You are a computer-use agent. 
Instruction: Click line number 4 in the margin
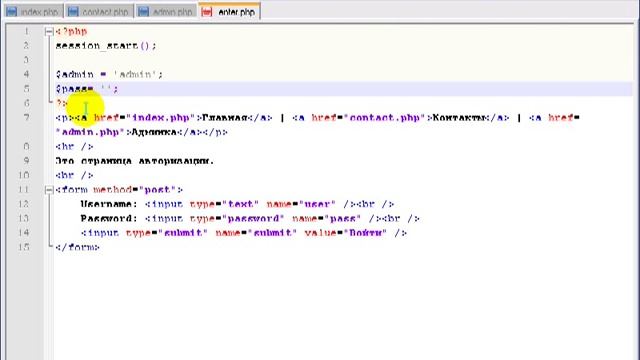26,74
